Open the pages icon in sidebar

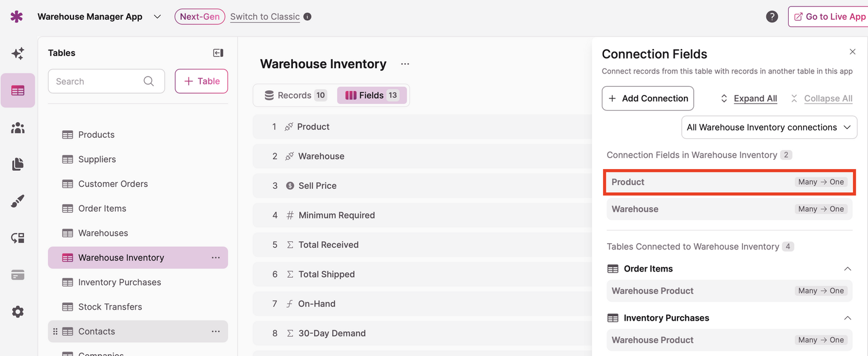(x=18, y=164)
